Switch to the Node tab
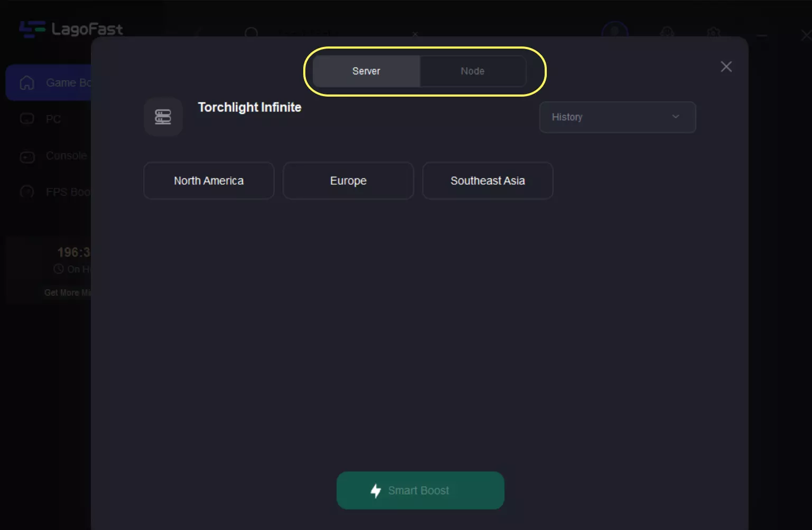The width and height of the screenshot is (812, 530). 473,71
